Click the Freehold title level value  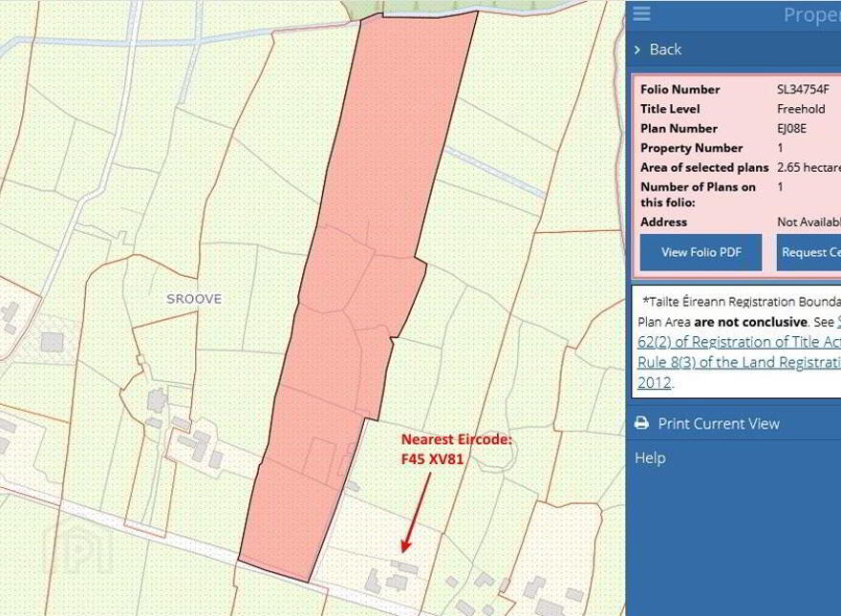pyautogui.click(x=801, y=109)
